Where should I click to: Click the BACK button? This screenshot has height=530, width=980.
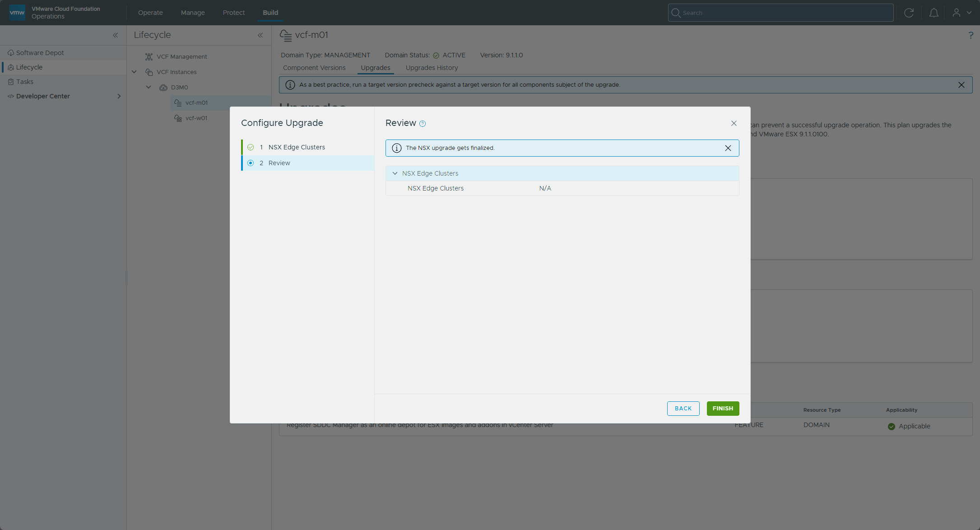pyautogui.click(x=683, y=409)
